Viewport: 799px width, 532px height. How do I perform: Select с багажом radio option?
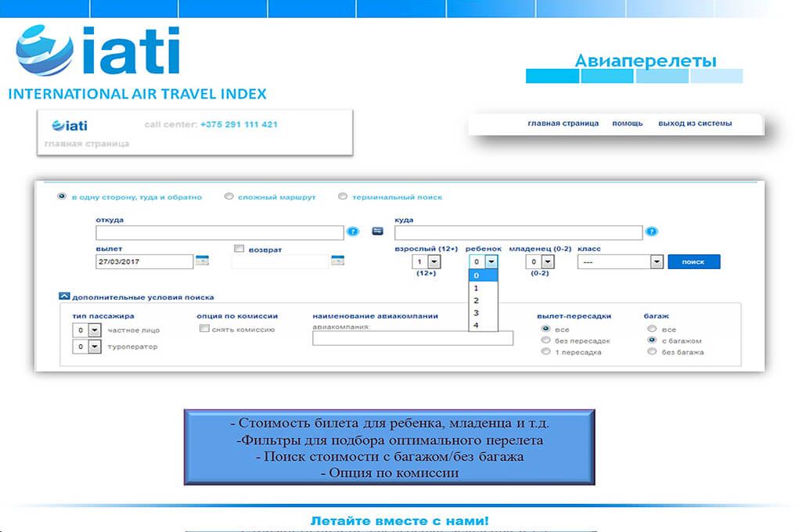[652, 340]
